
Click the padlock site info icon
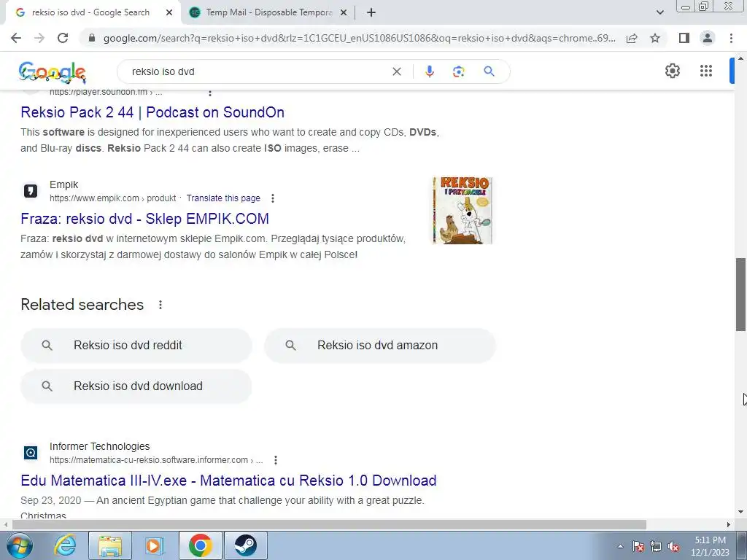coord(92,38)
